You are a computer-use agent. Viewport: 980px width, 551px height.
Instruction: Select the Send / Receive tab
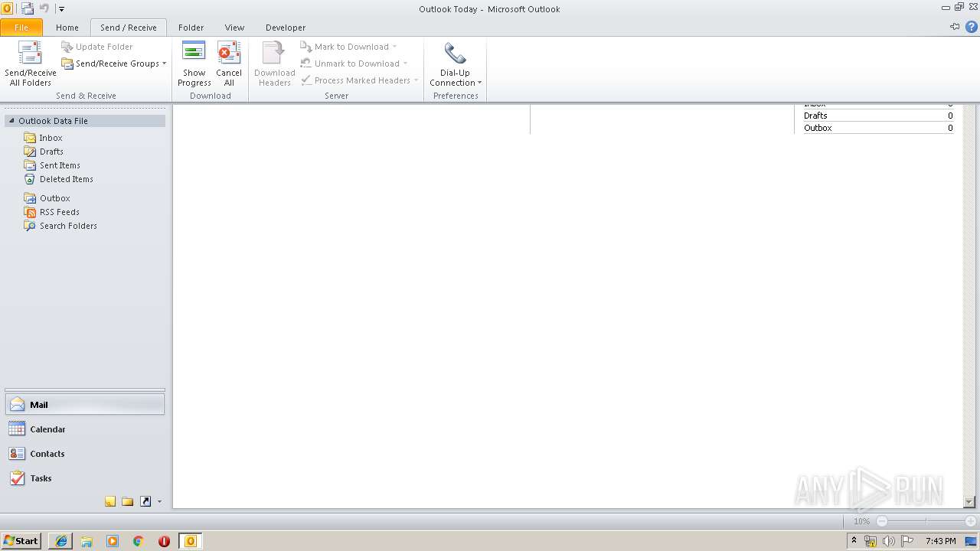click(x=129, y=28)
